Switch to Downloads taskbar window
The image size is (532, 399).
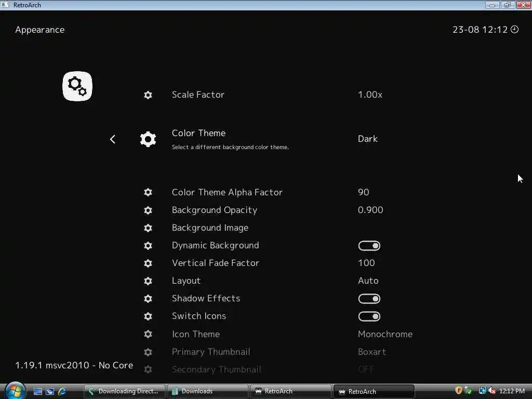pyautogui.click(x=207, y=391)
